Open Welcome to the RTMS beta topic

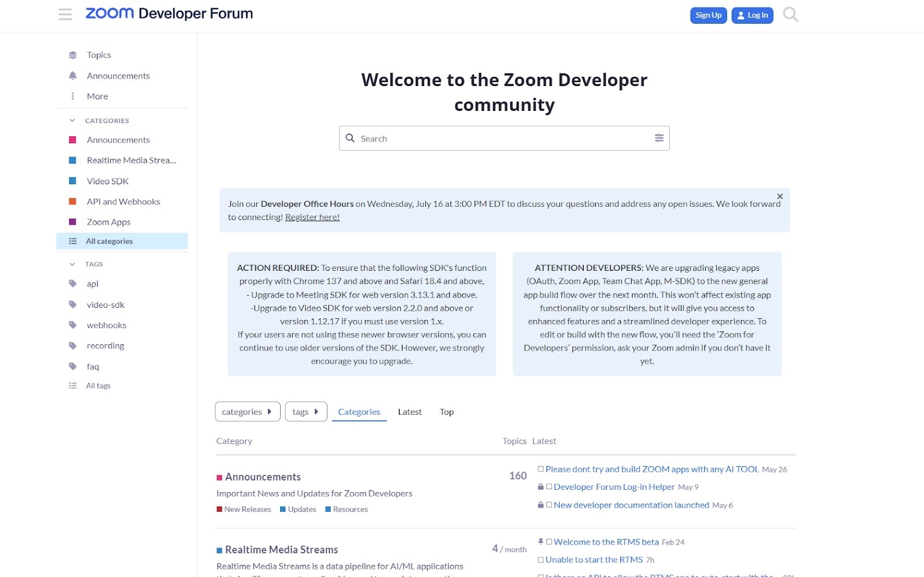[x=606, y=542]
